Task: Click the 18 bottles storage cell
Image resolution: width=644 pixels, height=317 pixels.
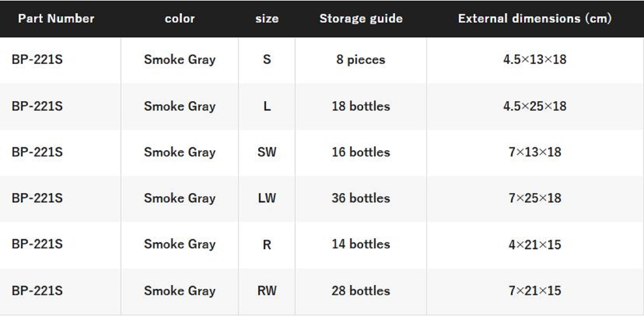Action: pyautogui.click(x=361, y=106)
